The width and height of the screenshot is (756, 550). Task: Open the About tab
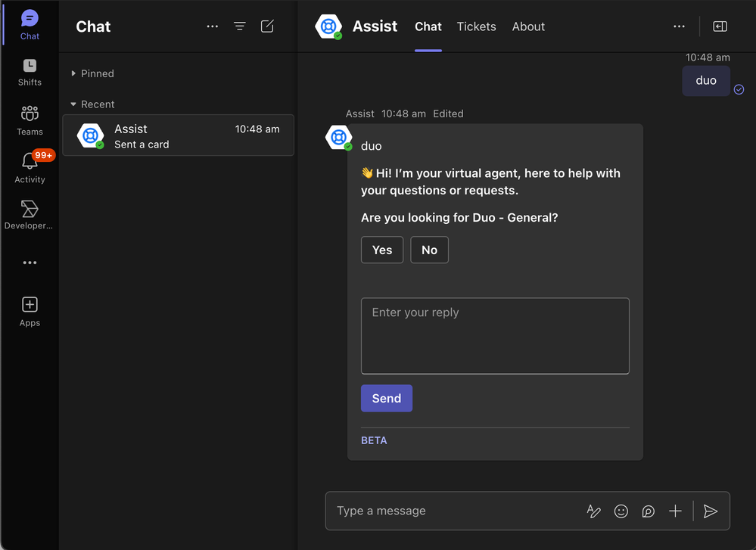pos(528,26)
